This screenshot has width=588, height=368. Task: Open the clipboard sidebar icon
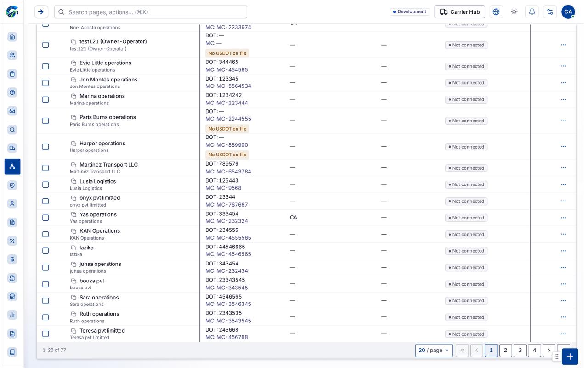click(x=12, y=74)
